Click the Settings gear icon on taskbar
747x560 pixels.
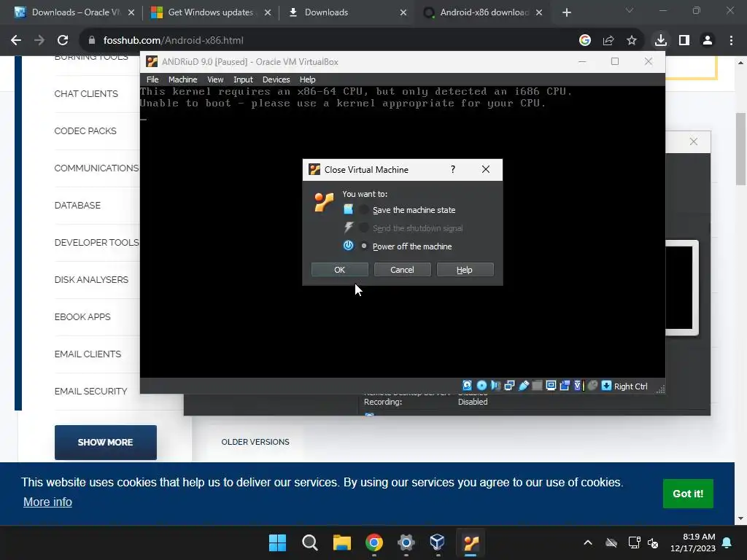pyautogui.click(x=406, y=542)
